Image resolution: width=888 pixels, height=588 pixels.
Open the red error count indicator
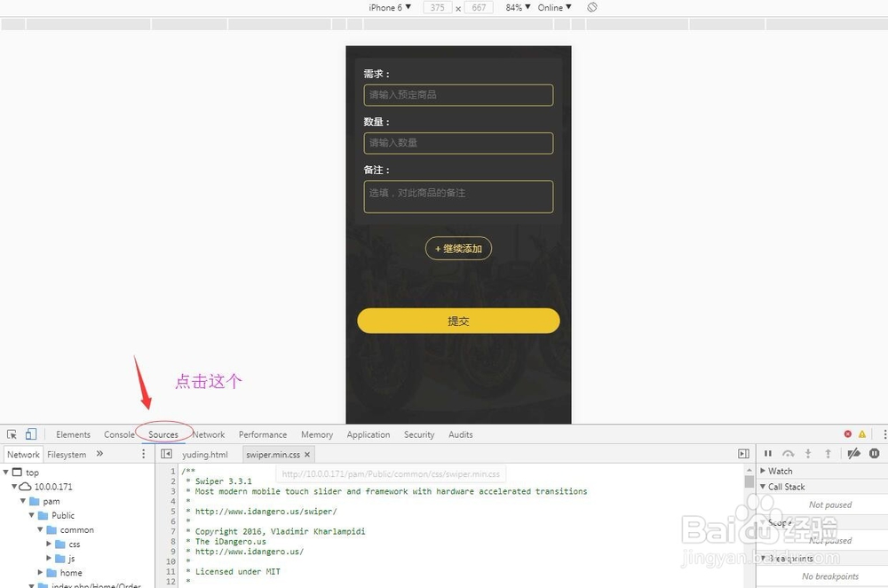848,434
